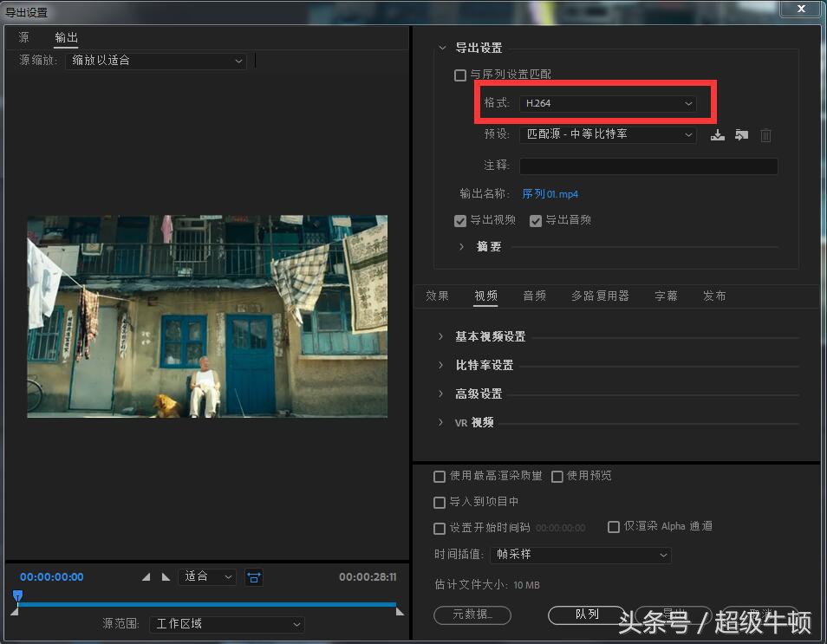Click the blue playhead marker
The height and width of the screenshot is (644, 827).
pyautogui.click(x=18, y=596)
